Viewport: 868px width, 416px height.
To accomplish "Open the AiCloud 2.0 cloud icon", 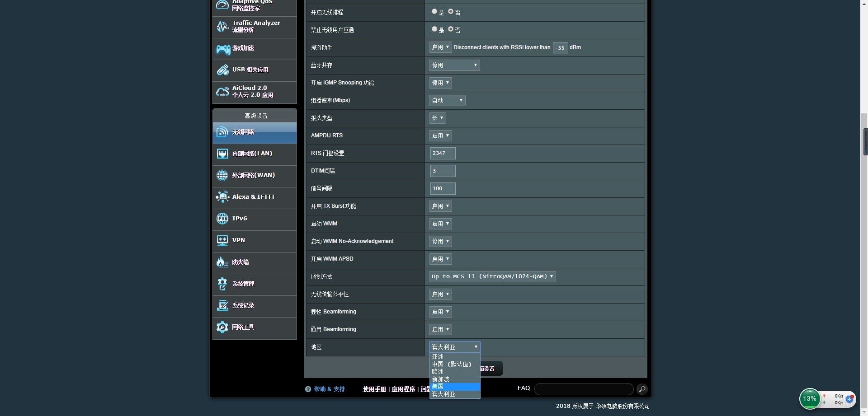I will [x=222, y=92].
